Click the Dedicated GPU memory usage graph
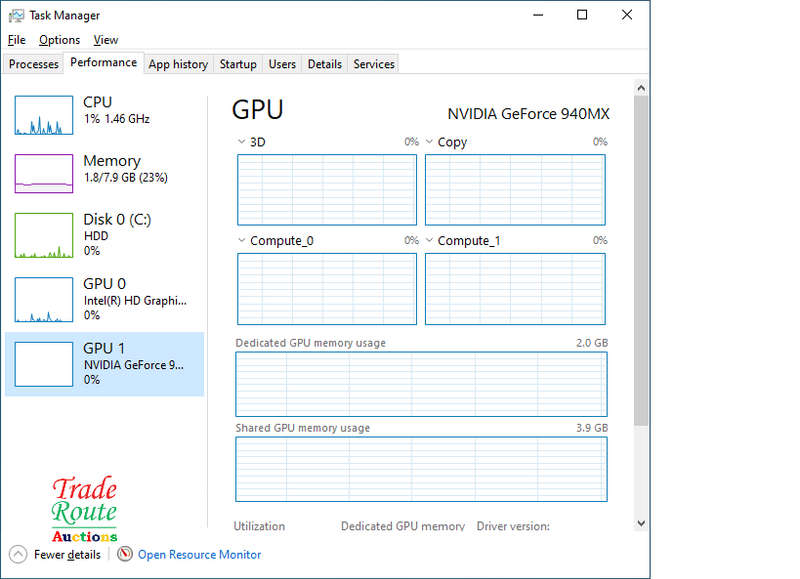The width and height of the screenshot is (800, 579). pos(421,384)
